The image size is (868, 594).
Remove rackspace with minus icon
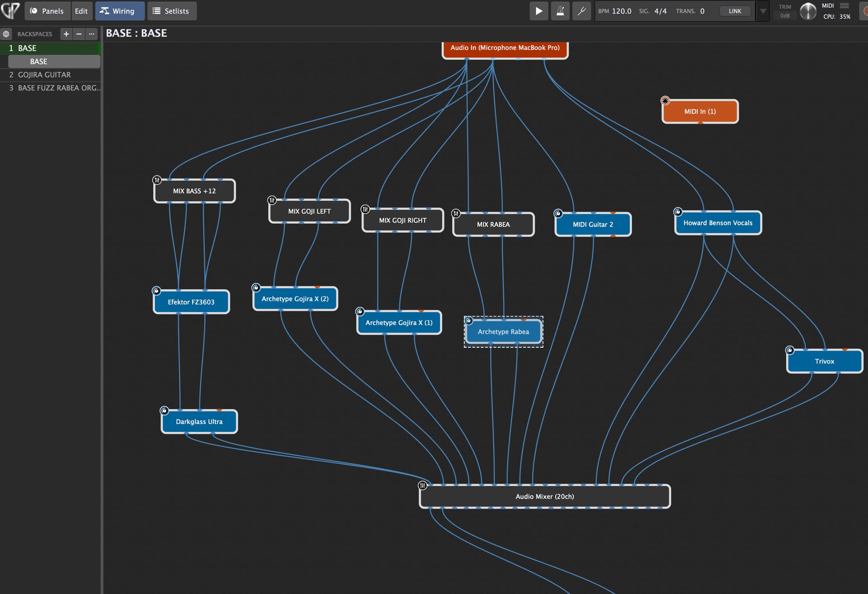[x=79, y=34]
